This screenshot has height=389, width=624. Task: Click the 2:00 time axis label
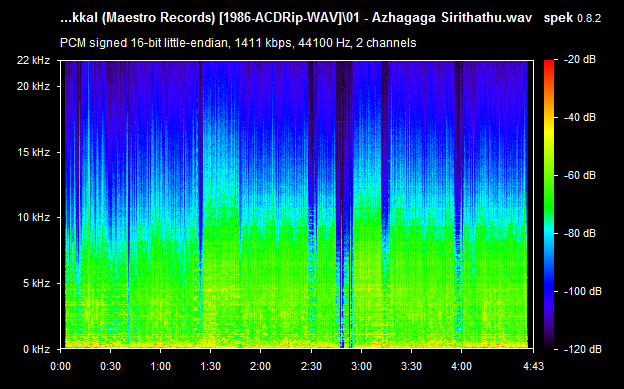point(261,366)
